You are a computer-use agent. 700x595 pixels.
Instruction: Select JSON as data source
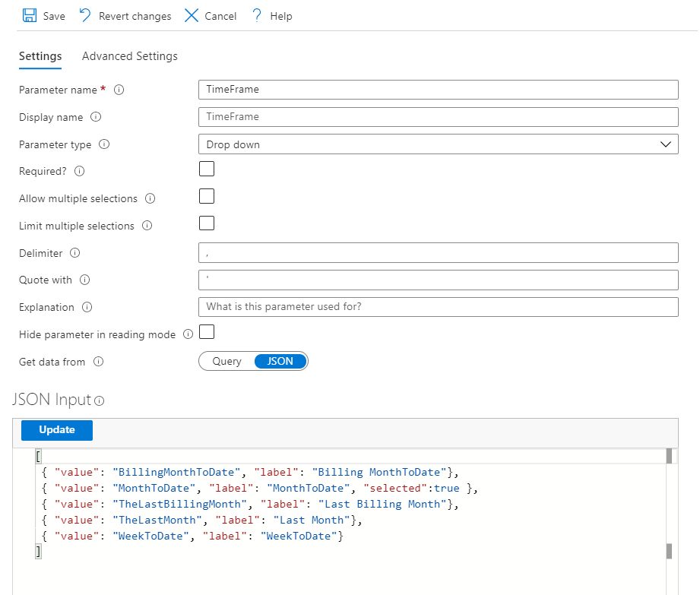point(280,361)
